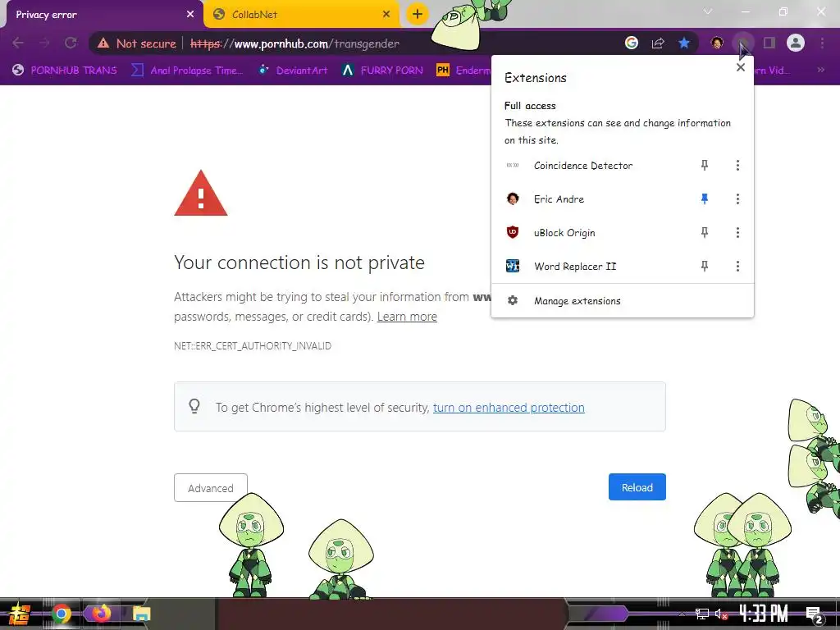Screen dimensions: 840x630
Task: Show hidden bookmarks with overflow chevron
Action: pyautogui.click(x=820, y=70)
